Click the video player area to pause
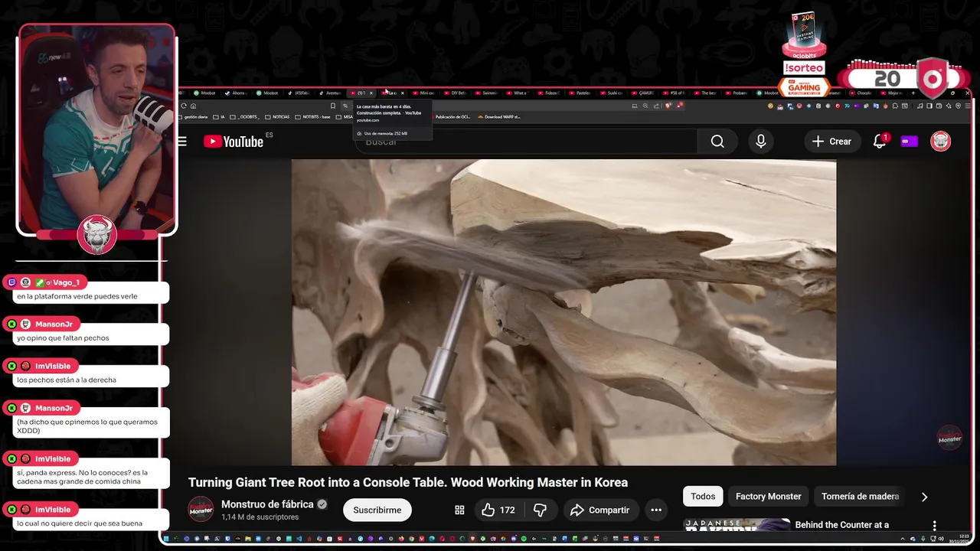This screenshot has width=980, height=551. 563,312
